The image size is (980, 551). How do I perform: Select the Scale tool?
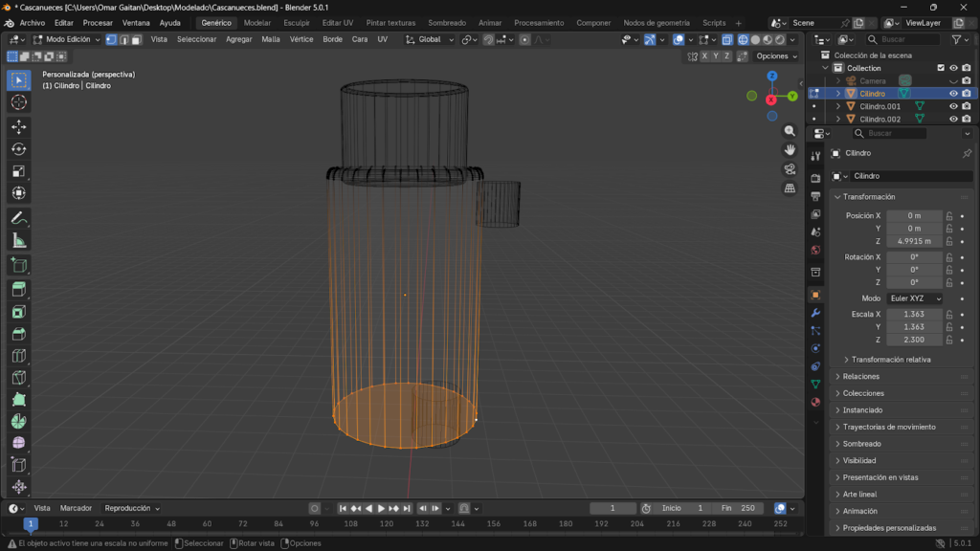(19, 171)
